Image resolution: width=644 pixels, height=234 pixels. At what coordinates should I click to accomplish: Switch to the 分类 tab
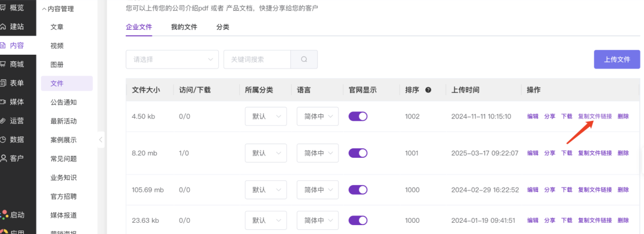tap(222, 27)
